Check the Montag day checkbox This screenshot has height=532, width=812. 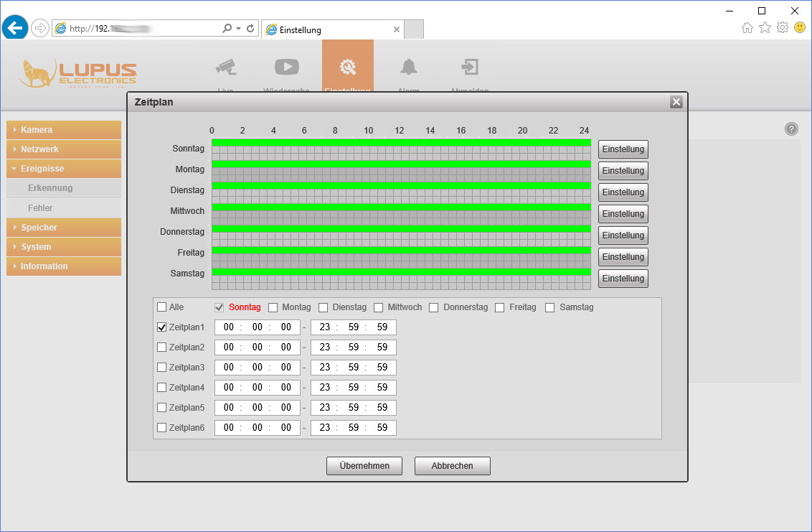[273, 307]
